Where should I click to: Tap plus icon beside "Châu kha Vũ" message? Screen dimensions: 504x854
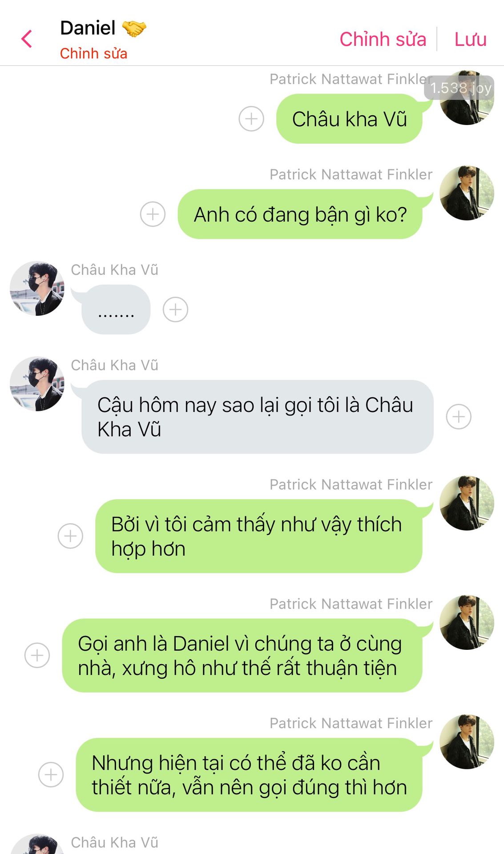tap(251, 119)
